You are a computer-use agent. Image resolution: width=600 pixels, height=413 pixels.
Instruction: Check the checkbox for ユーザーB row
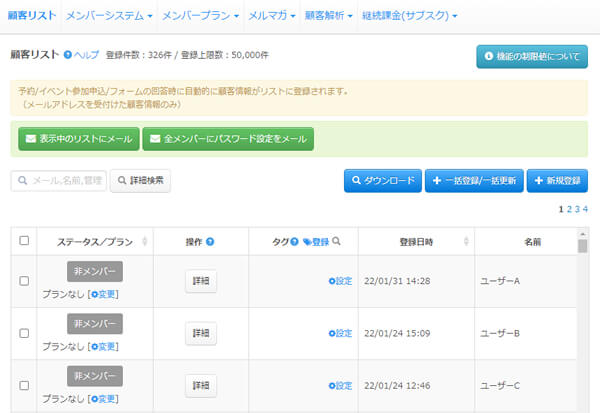pos(24,333)
